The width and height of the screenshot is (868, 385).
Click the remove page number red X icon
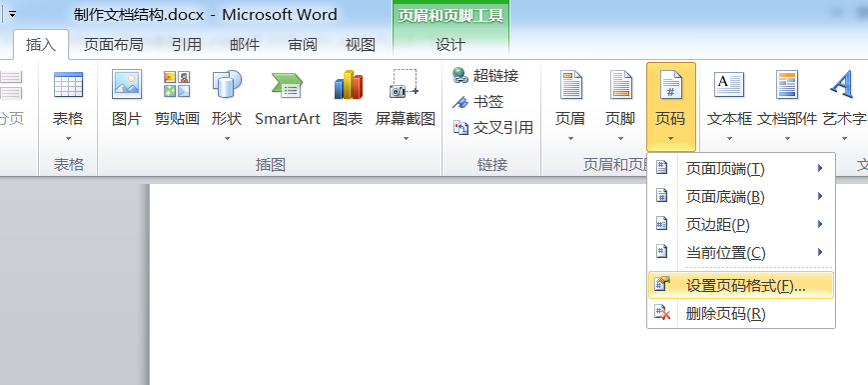pos(662,313)
